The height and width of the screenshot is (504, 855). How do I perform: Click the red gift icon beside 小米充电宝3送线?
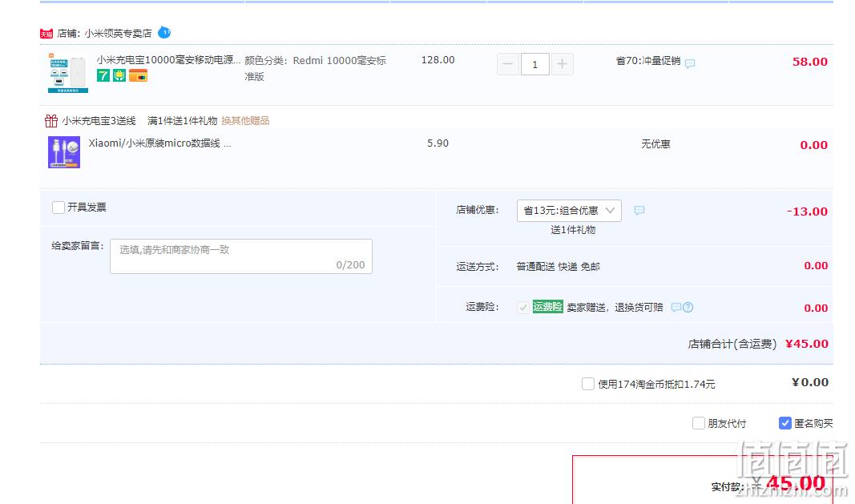[51, 120]
